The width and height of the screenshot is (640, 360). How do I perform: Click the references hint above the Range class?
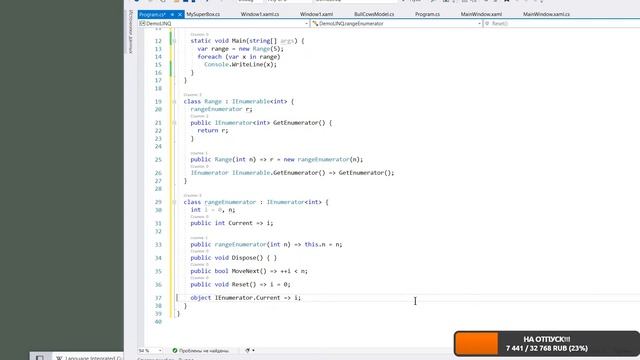coord(192,95)
